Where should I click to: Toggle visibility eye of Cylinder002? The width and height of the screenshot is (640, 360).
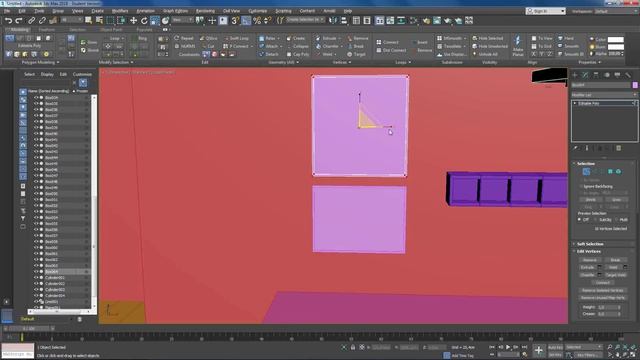[36, 284]
